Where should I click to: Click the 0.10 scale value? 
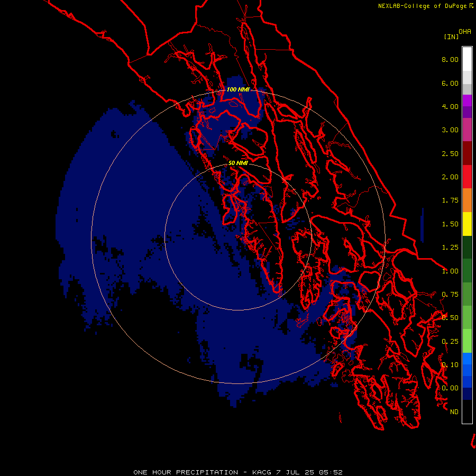click(450, 365)
